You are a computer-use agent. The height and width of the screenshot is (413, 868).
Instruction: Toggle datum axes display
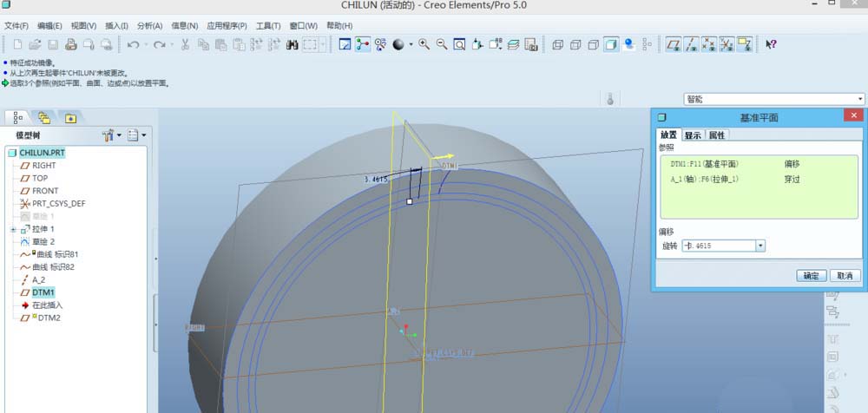(x=692, y=44)
